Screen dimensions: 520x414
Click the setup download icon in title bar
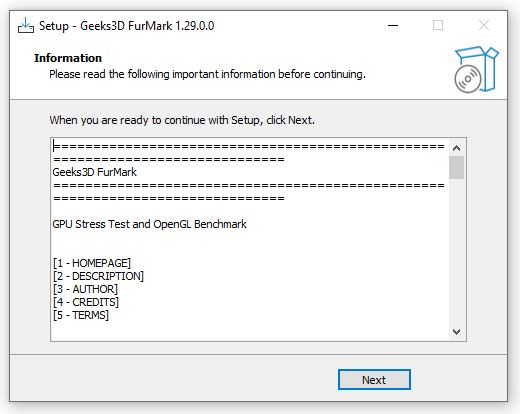point(26,26)
